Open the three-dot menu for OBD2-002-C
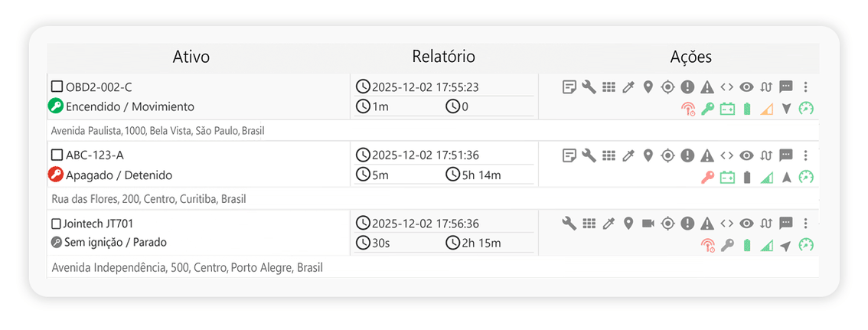The image size is (868, 330). point(806,87)
